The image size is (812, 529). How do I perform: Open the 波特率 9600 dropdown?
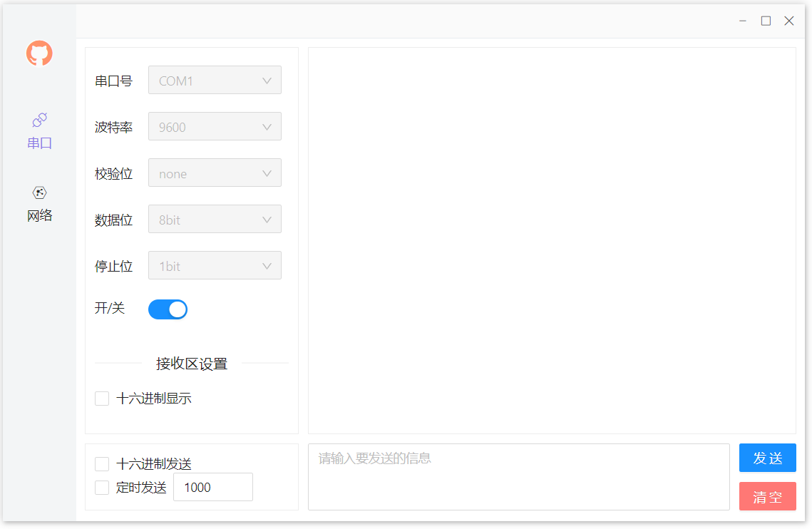pos(215,126)
